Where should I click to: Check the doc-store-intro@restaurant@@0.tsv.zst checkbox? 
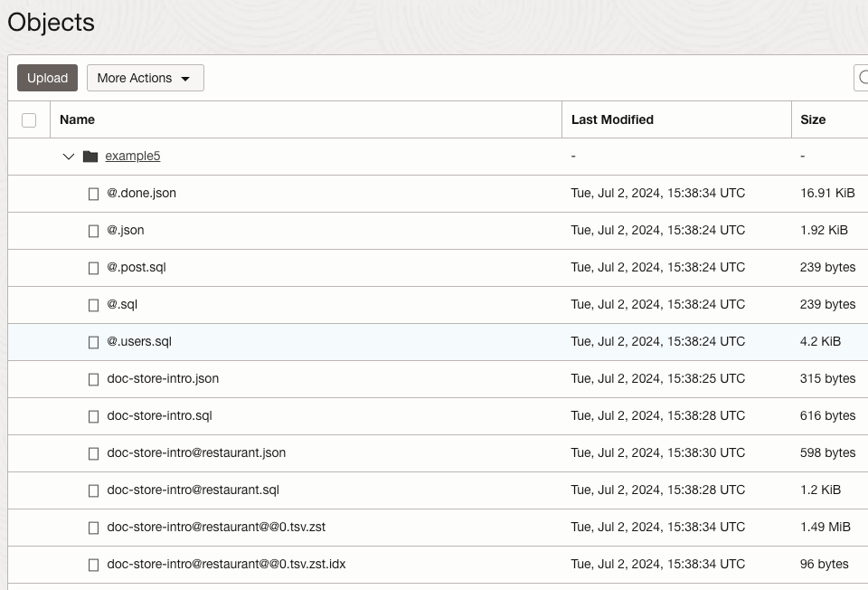pos(93,528)
